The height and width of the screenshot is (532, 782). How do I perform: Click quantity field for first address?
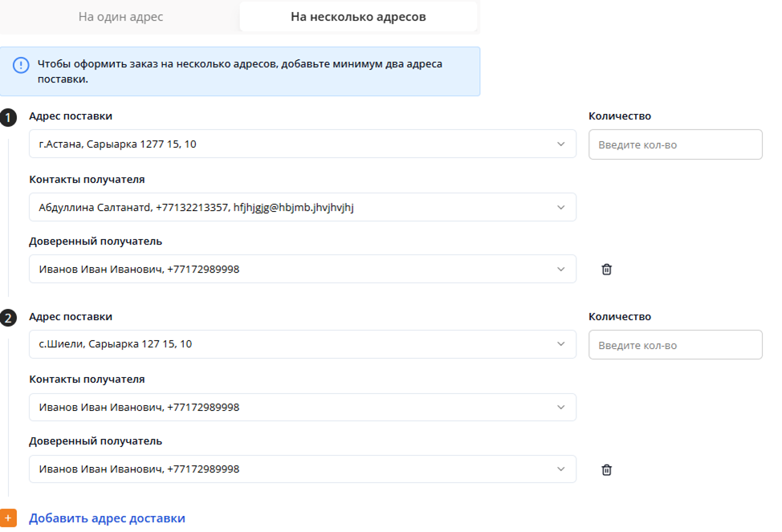coord(675,145)
